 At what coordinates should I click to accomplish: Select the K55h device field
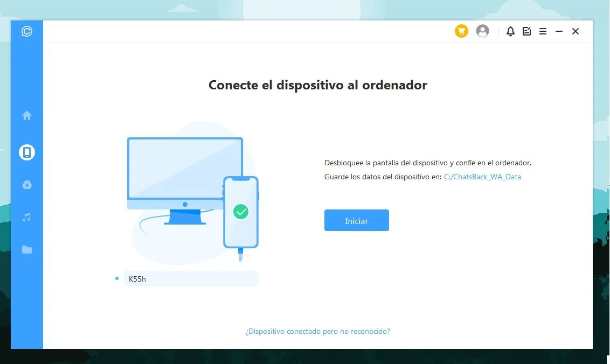pos(191,279)
